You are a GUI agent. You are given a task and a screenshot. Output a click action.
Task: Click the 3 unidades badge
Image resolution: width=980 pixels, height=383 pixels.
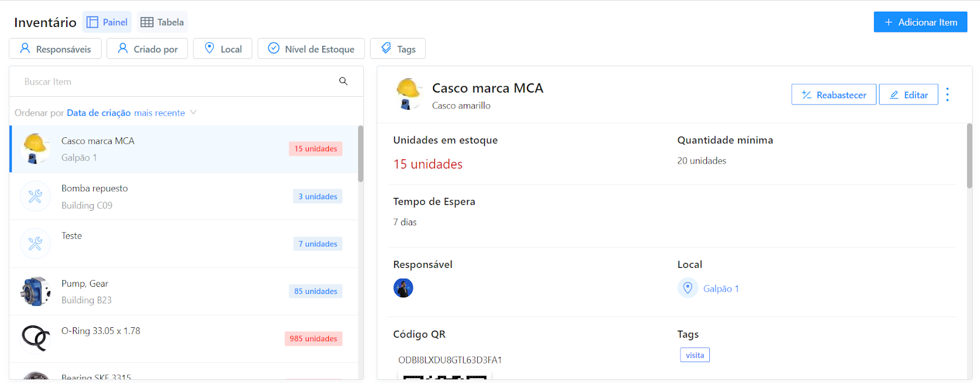click(318, 197)
